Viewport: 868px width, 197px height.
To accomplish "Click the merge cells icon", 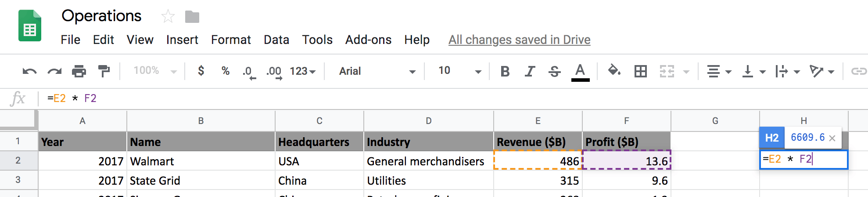I will point(667,71).
